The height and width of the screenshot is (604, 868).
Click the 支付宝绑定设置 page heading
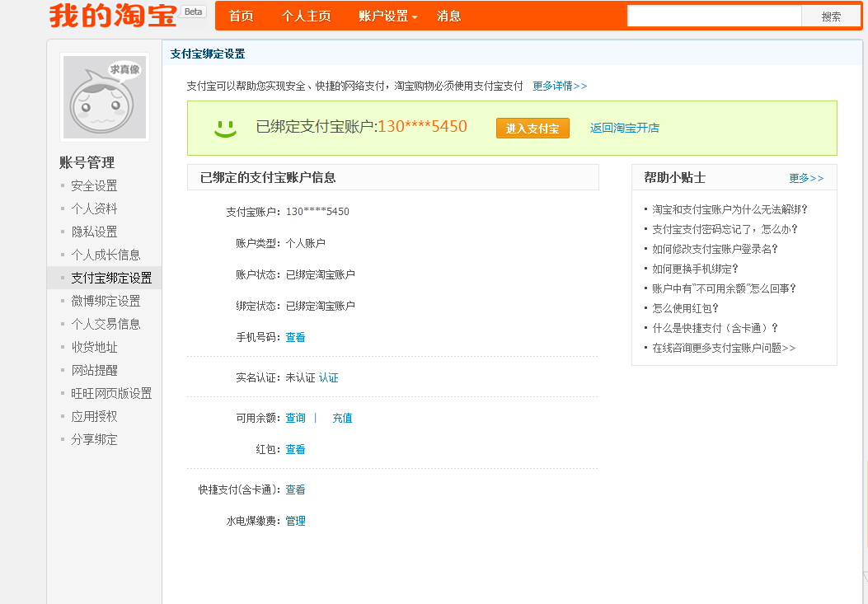[x=208, y=54]
